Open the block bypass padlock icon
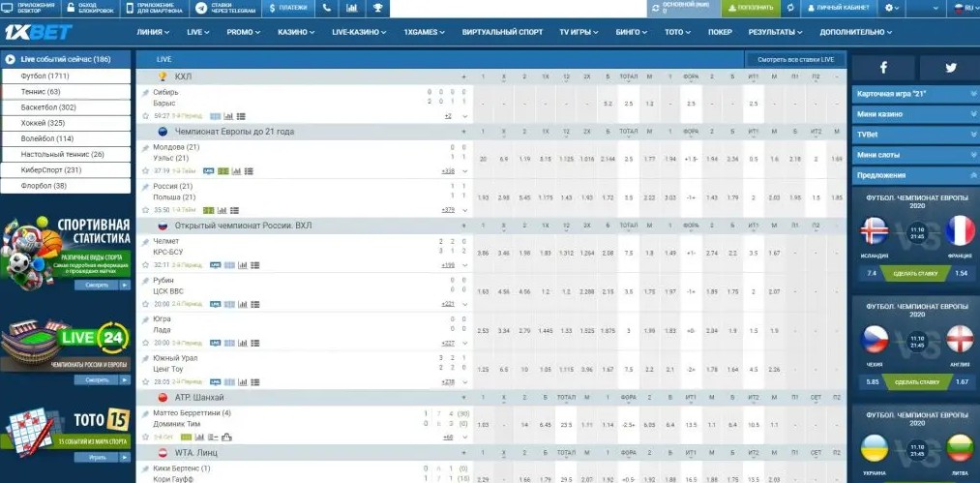980x483 pixels. click(x=72, y=8)
